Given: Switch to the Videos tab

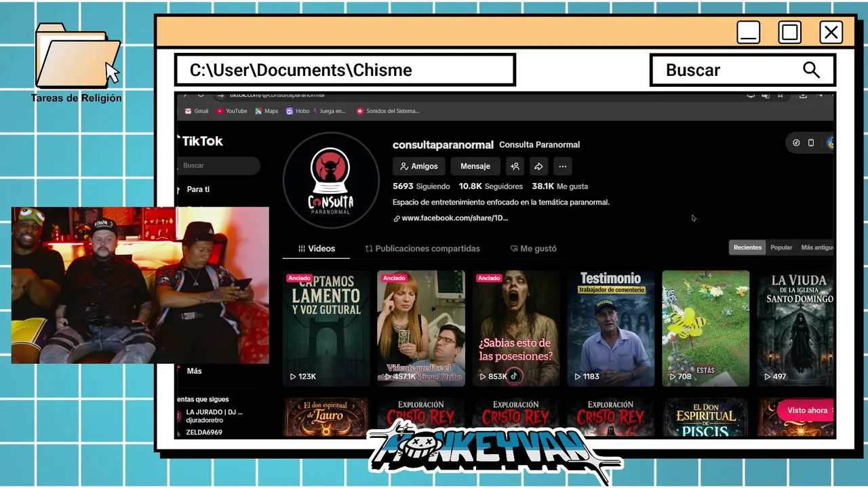Looking at the screenshot, I should 317,249.
